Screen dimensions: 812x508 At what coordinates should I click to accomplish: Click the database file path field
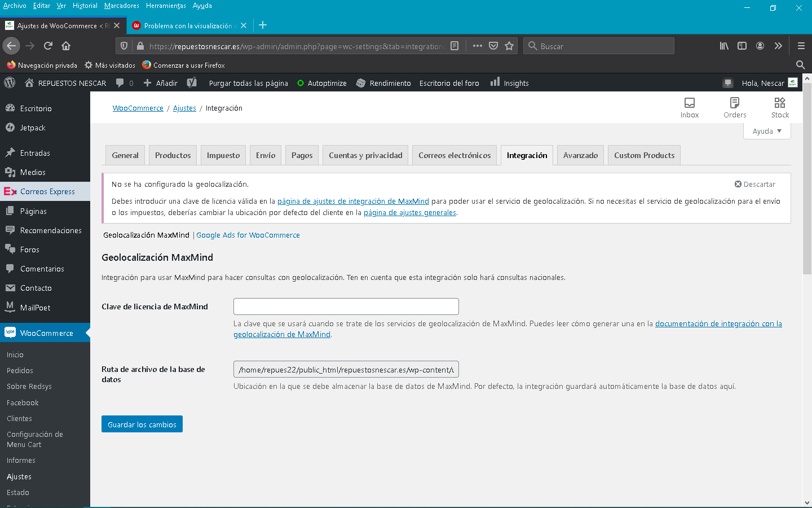(346, 369)
